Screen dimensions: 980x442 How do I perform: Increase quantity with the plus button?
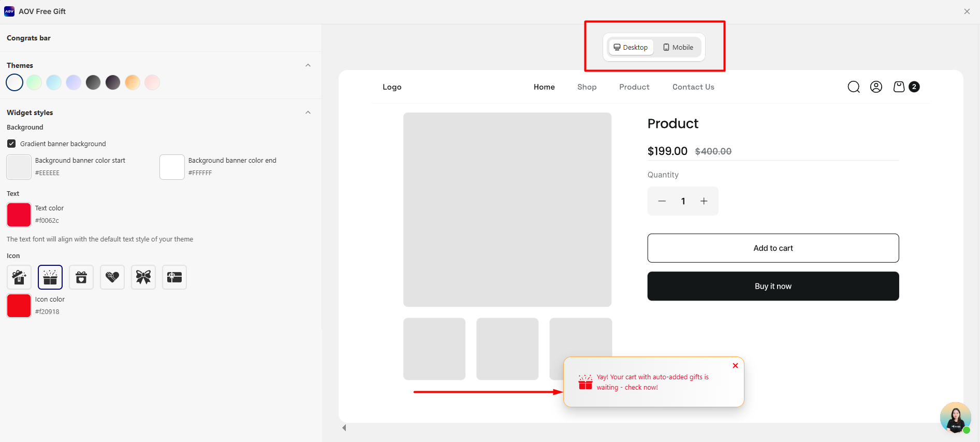[704, 201]
